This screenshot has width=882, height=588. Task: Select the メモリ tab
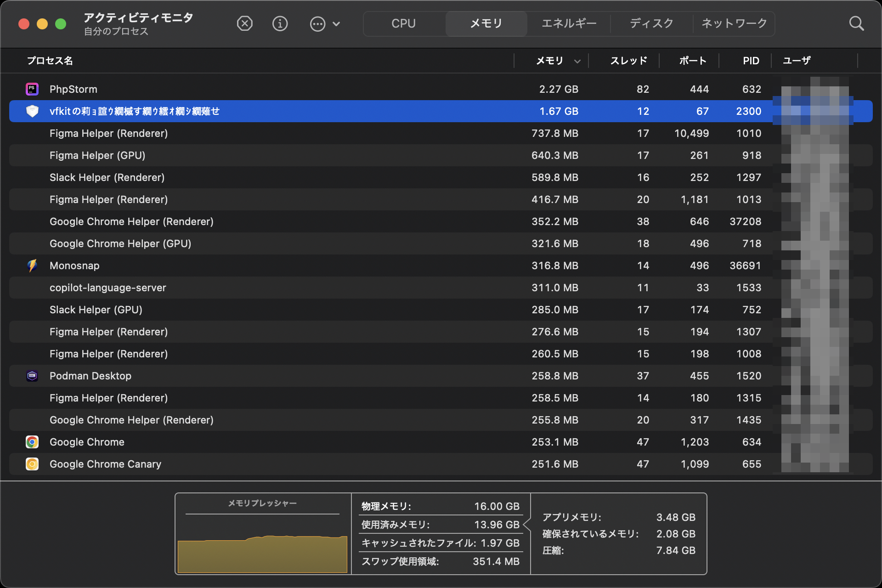[x=486, y=23]
